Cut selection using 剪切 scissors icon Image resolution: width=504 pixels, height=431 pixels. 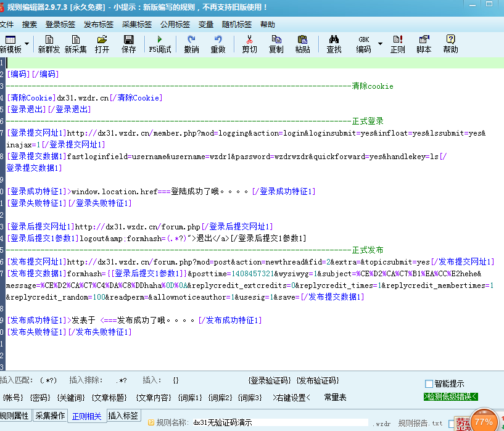click(249, 44)
